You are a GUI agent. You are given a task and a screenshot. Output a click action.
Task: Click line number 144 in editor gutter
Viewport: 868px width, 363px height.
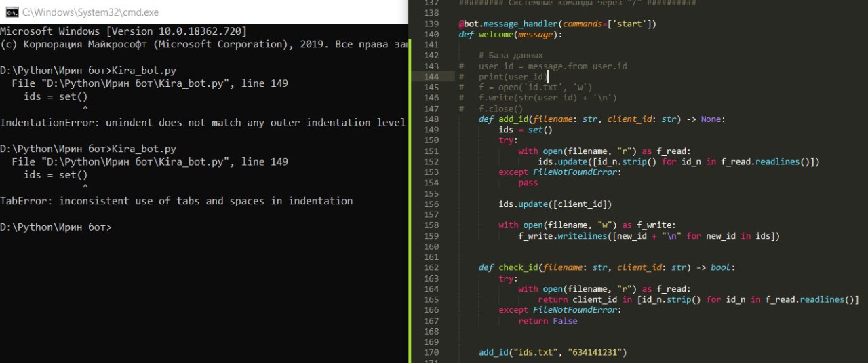coord(431,77)
